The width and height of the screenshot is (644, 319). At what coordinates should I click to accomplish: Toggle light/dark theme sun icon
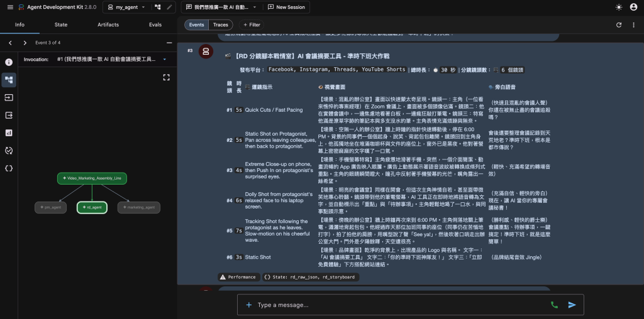click(x=619, y=8)
